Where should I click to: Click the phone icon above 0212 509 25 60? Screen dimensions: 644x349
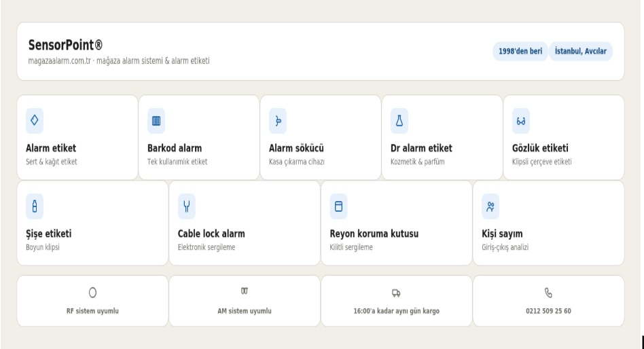(548, 293)
